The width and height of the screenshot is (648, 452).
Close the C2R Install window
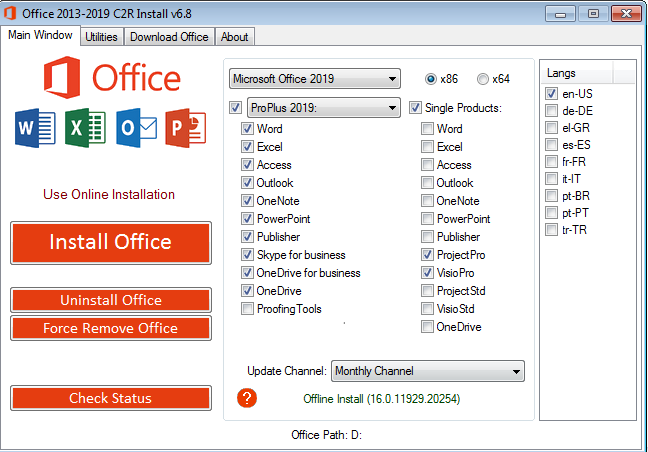(x=626, y=14)
